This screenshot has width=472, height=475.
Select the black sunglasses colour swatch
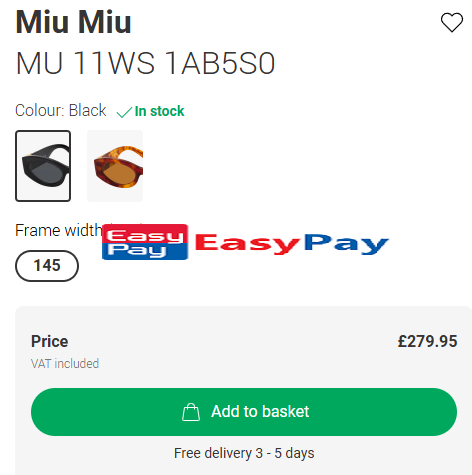click(43, 166)
